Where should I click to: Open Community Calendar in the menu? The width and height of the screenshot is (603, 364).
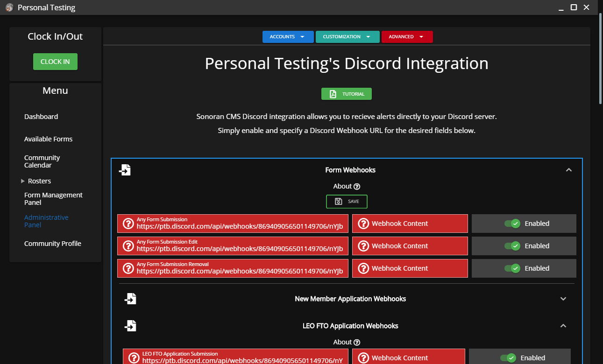pyautogui.click(x=42, y=161)
